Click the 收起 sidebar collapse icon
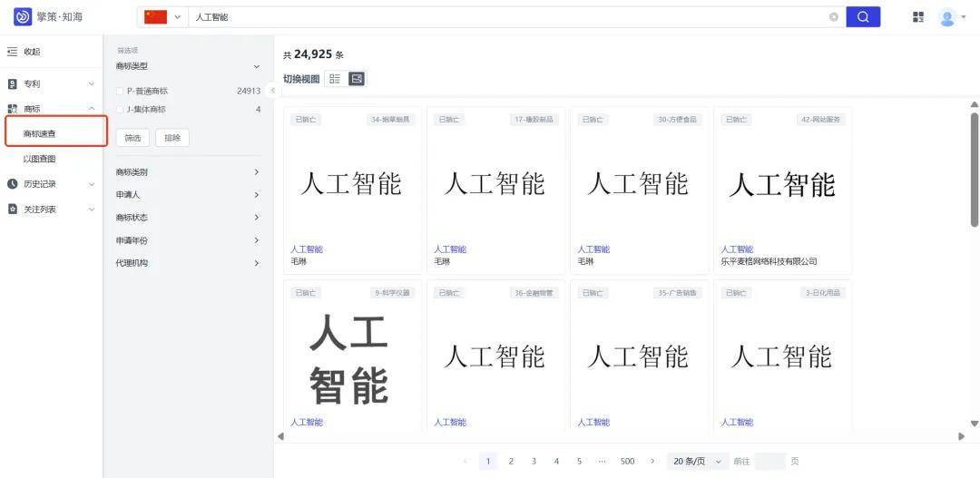The width and height of the screenshot is (980, 478). click(12, 52)
